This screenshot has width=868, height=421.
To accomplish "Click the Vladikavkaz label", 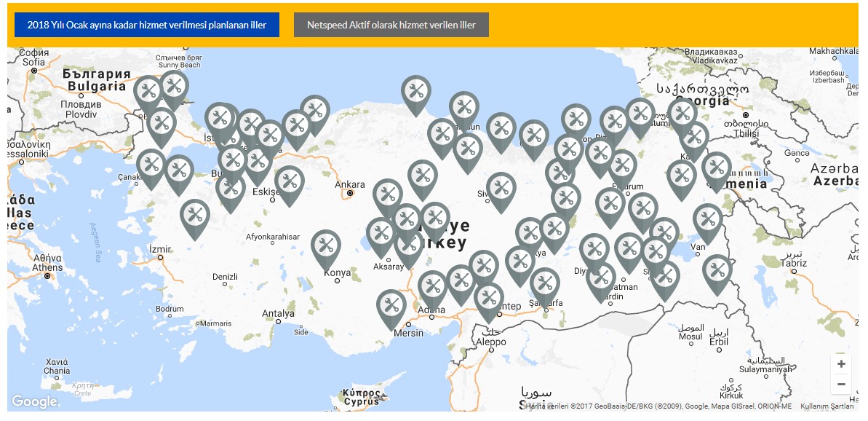I will coord(714,60).
